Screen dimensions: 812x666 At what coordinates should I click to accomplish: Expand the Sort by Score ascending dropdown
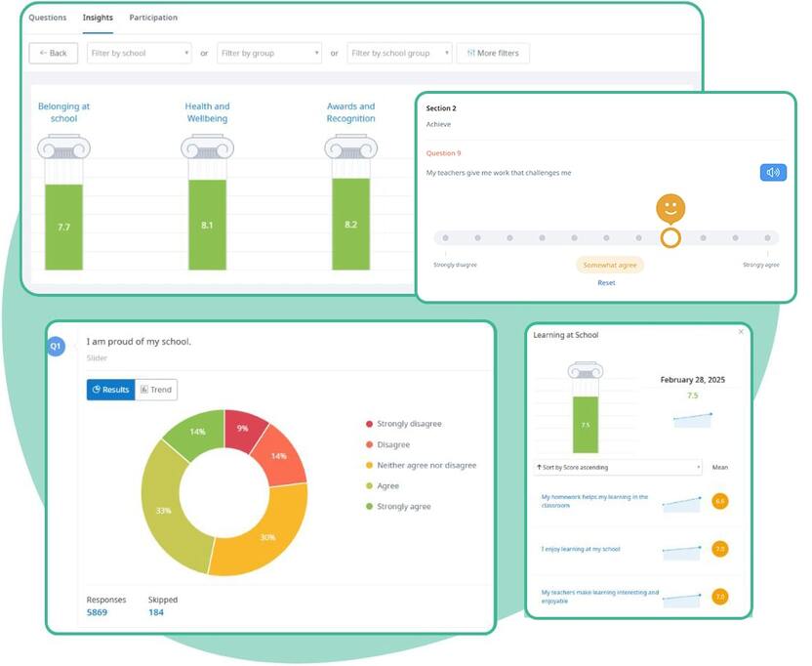[617, 468]
